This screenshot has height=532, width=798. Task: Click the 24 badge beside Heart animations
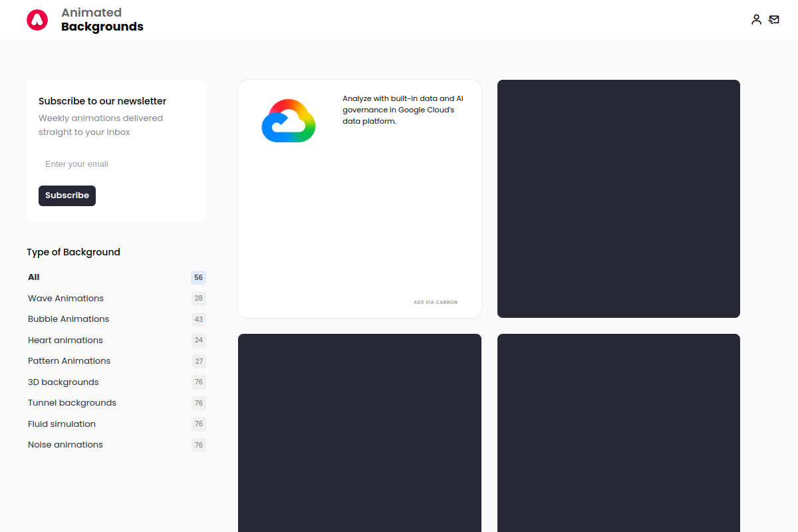(x=198, y=340)
